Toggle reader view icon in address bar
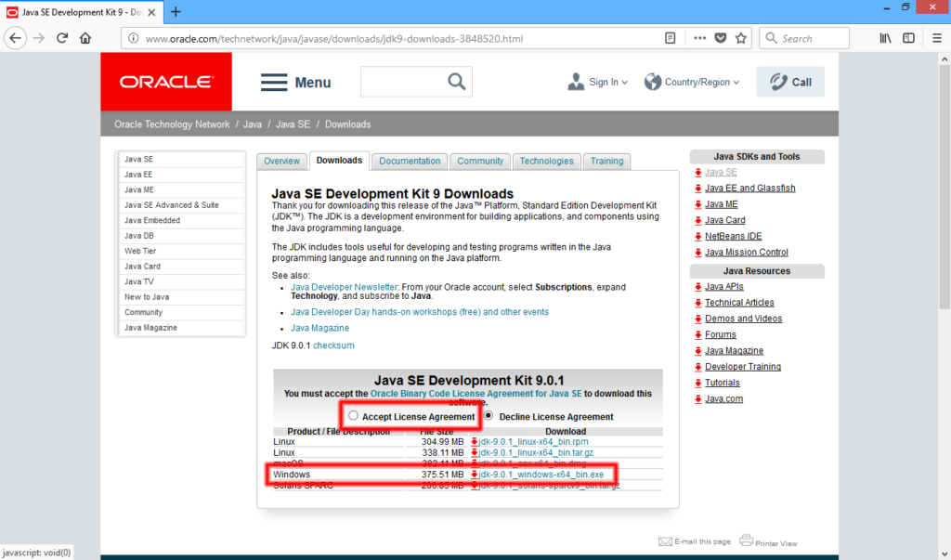 point(671,38)
